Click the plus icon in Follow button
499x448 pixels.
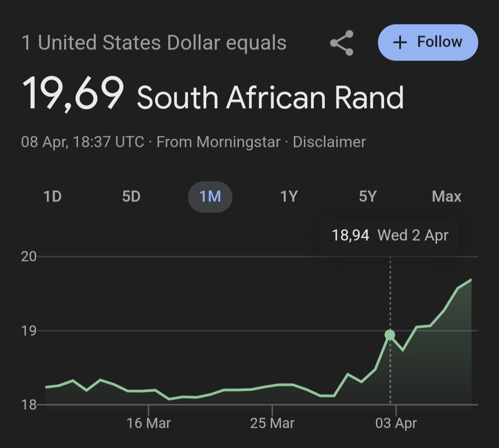point(400,42)
